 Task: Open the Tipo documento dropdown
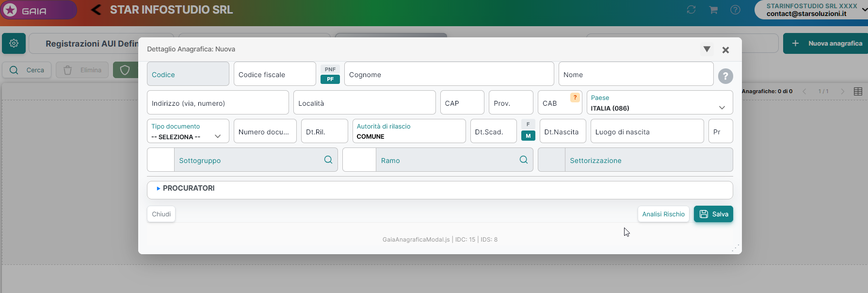[188, 131]
